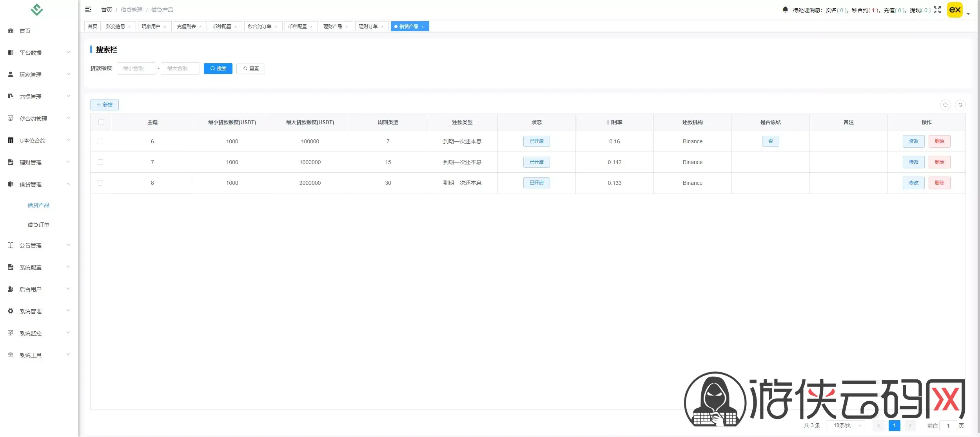Click the notification bell icon
980x437 pixels.
(x=785, y=10)
